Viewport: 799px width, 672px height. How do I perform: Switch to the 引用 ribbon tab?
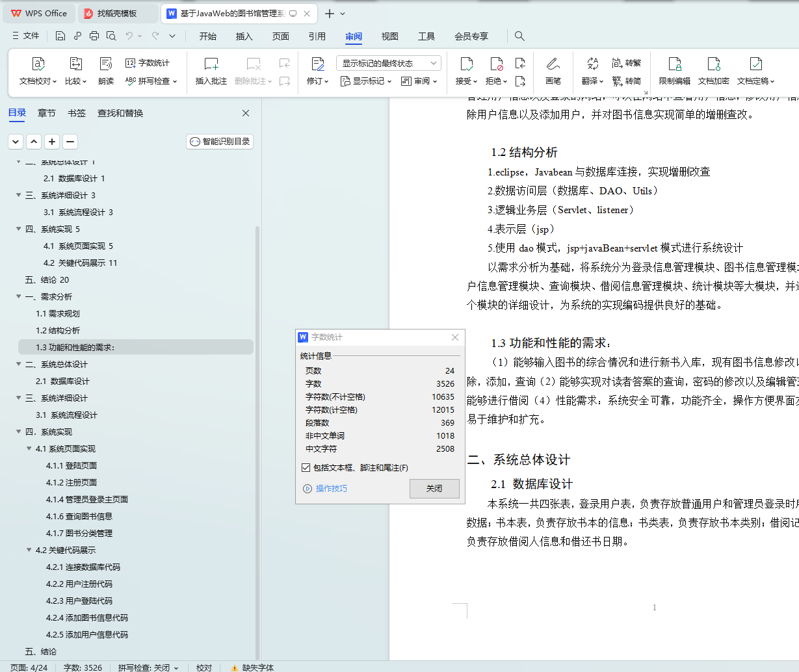317,36
